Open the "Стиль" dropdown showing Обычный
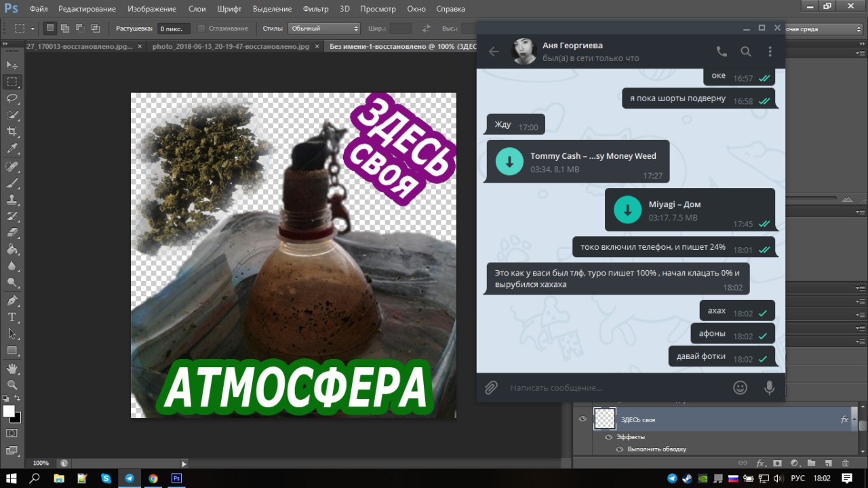Image resolution: width=868 pixels, height=488 pixels. [x=324, y=29]
